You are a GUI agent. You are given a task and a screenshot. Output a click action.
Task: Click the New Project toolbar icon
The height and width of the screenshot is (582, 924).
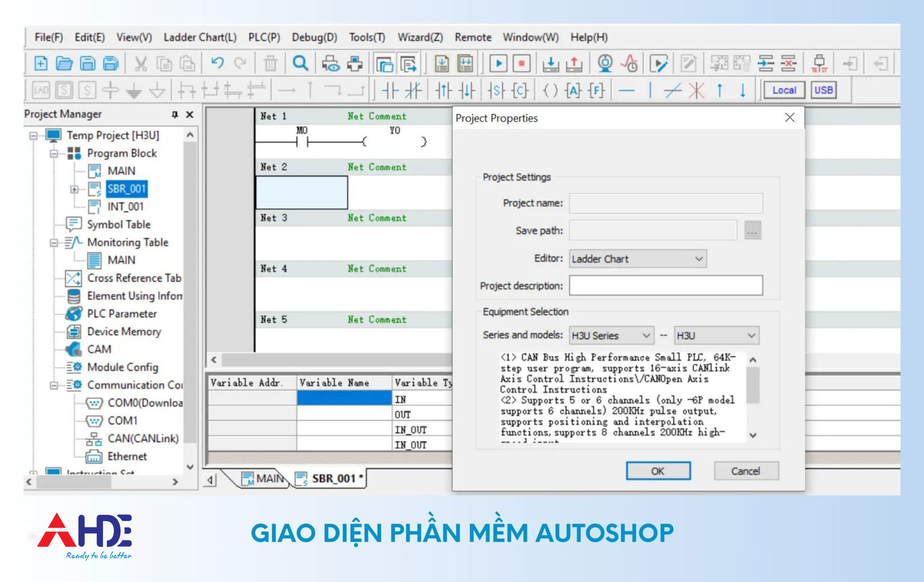(x=41, y=64)
